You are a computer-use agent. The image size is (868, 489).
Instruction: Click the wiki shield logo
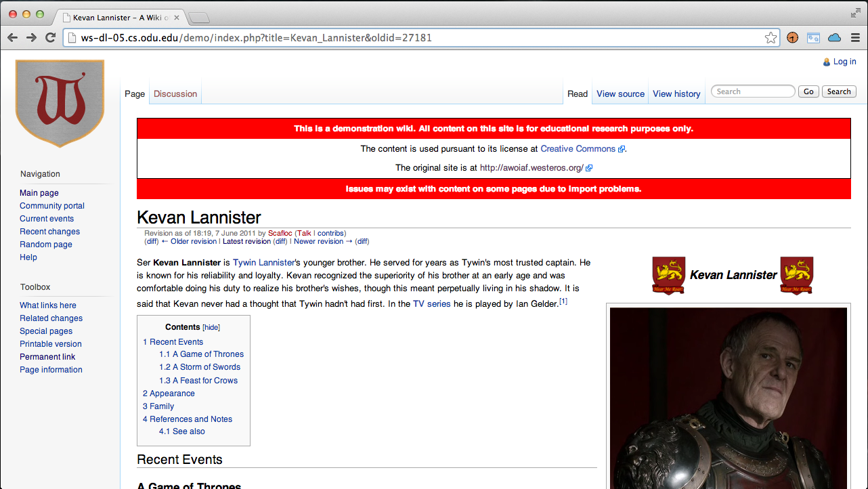[x=60, y=103]
